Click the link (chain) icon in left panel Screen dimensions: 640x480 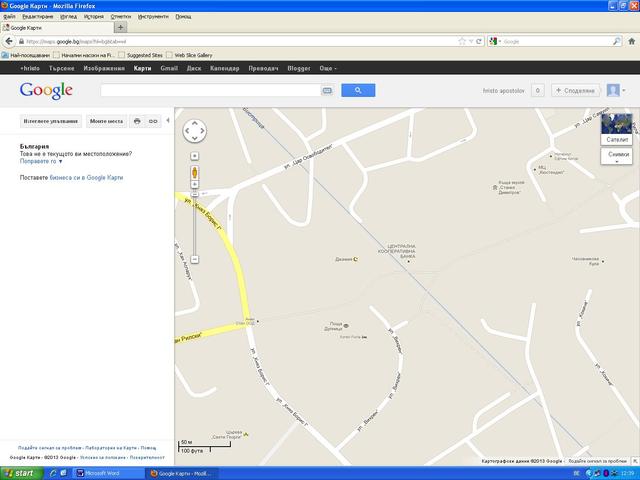[x=153, y=120]
